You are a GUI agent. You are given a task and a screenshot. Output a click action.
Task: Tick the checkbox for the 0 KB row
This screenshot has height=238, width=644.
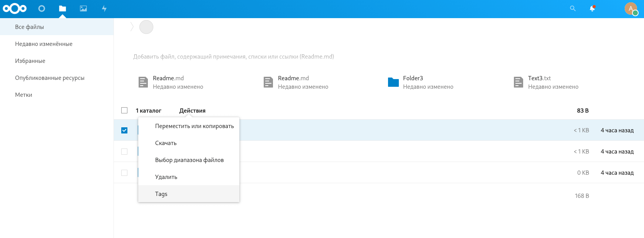point(124,173)
